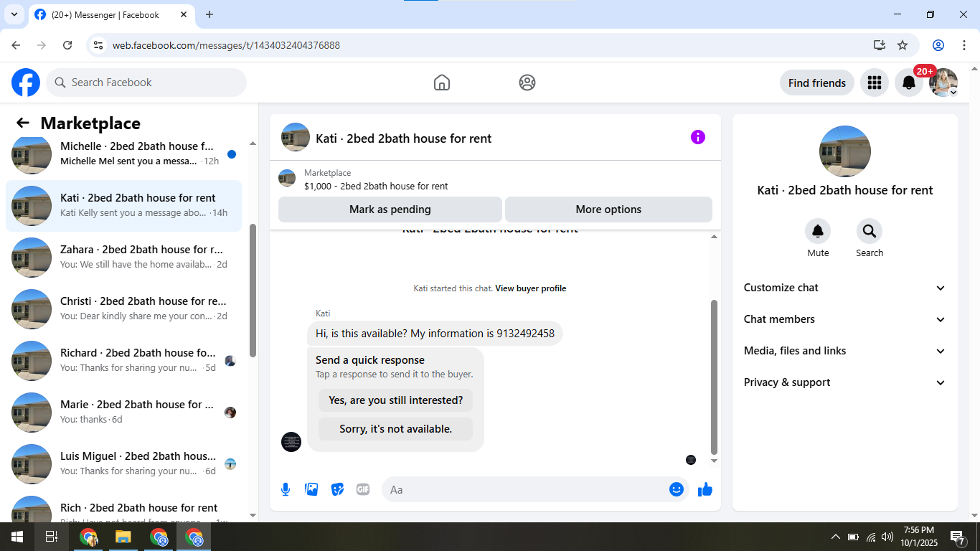Click the browser address bar URL

(x=226, y=45)
